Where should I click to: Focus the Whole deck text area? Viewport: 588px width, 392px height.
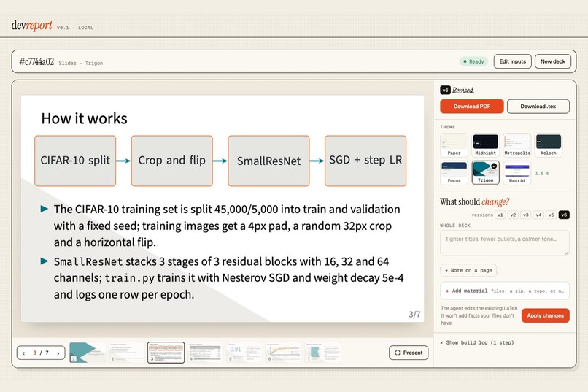[x=504, y=243]
